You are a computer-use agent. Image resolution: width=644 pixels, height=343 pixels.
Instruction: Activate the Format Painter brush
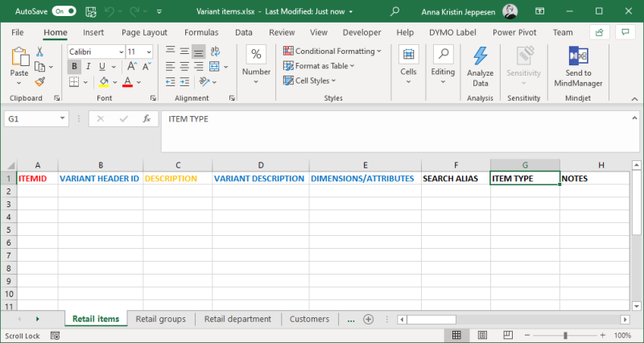[x=39, y=81]
